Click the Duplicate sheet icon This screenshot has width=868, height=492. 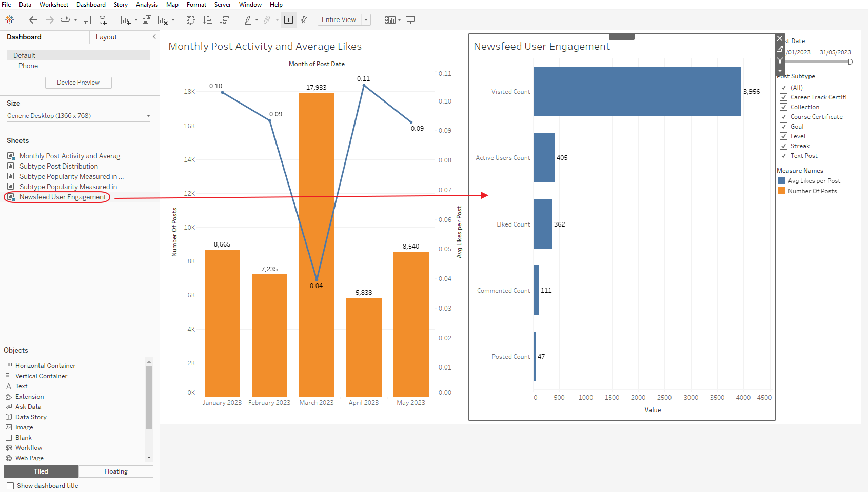(x=147, y=20)
